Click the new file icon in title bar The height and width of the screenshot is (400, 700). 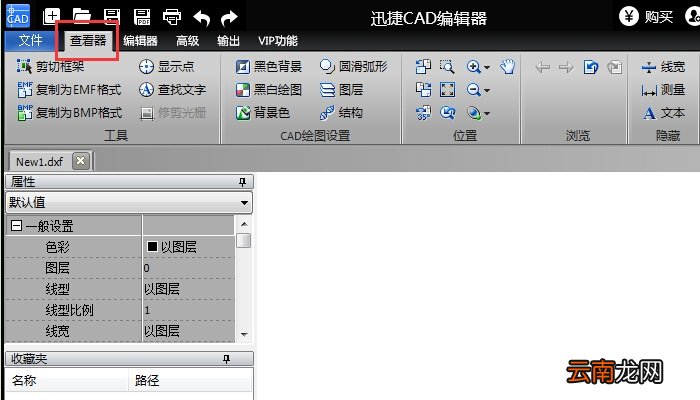point(52,17)
